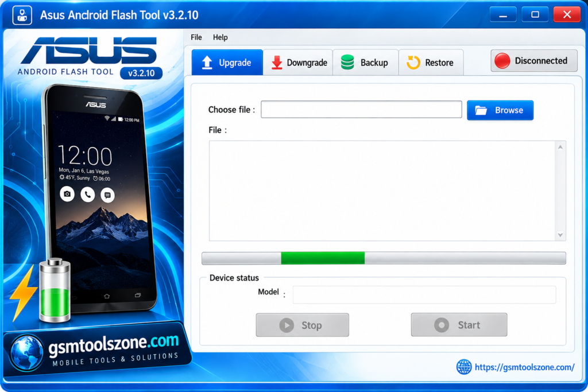
Task: Switch to the Upgrade tab
Action: point(227,62)
